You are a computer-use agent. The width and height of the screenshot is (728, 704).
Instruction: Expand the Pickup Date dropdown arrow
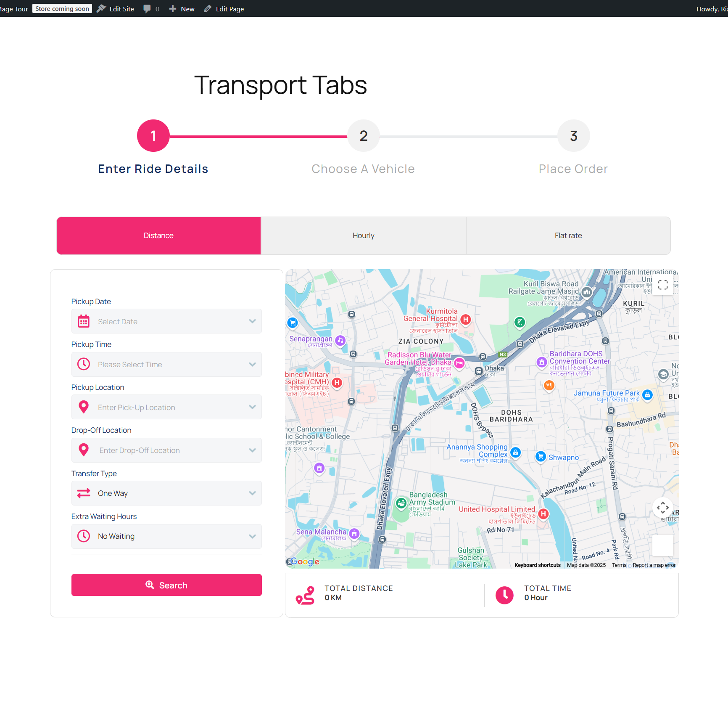tap(252, 321)
